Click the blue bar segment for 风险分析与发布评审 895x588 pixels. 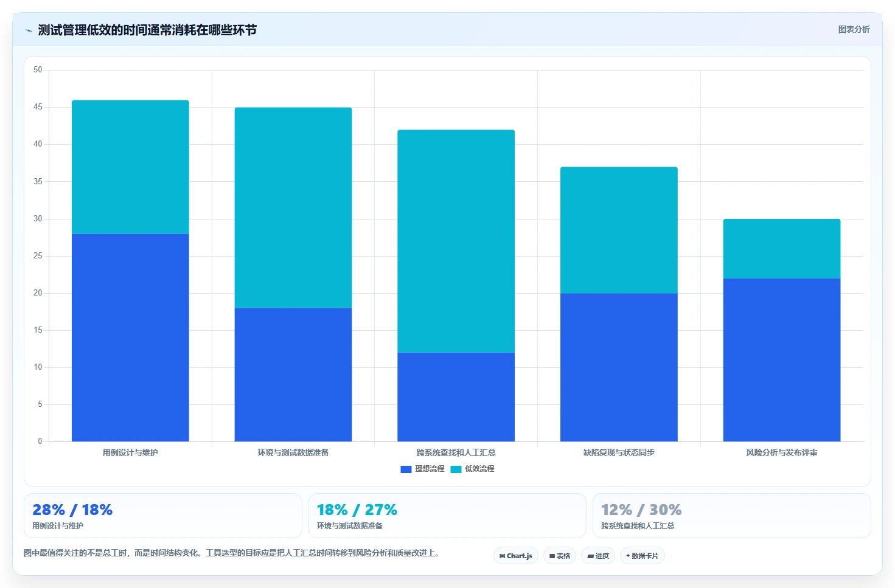(782, 360)
